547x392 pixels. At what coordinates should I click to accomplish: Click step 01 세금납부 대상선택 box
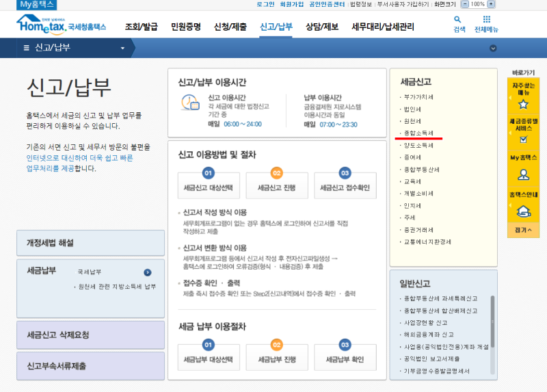tap(209, 357)
